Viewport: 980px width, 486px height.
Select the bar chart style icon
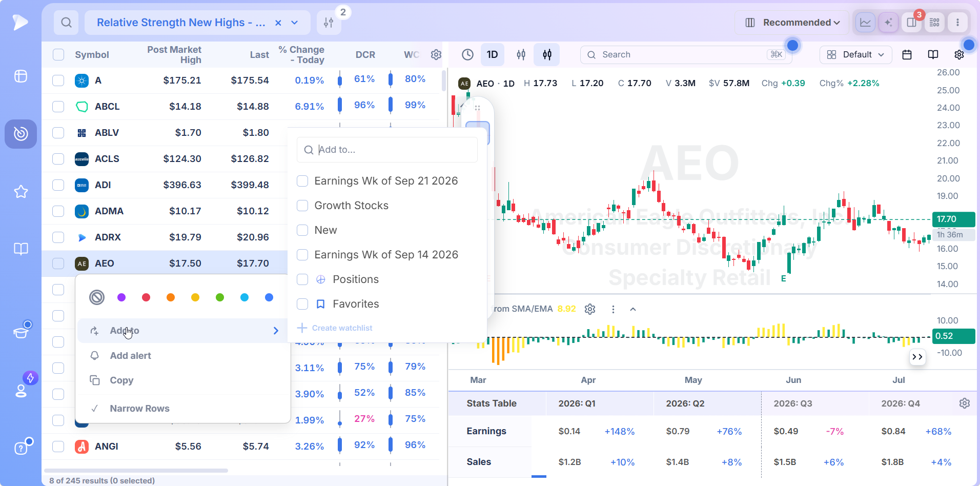point(521,54)
